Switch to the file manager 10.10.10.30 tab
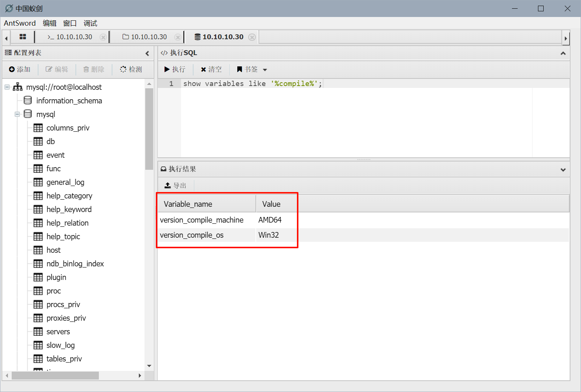This screenshot has height=392, width=581. point(145,37)
